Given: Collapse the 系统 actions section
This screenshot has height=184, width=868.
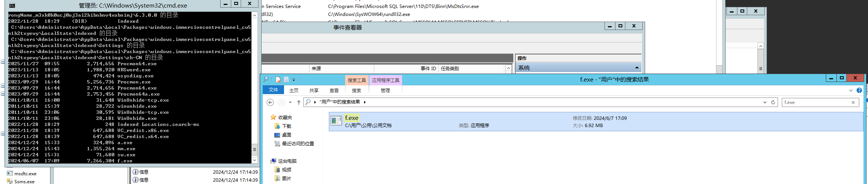Looking at the screenshot, I should click(x=637, y=68).
